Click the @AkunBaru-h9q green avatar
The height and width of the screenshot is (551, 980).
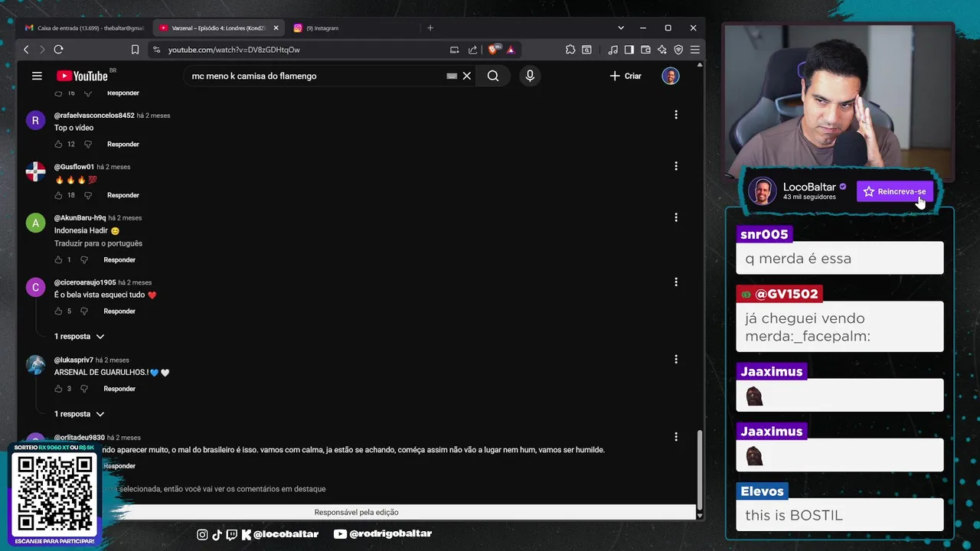click(35, 223)
